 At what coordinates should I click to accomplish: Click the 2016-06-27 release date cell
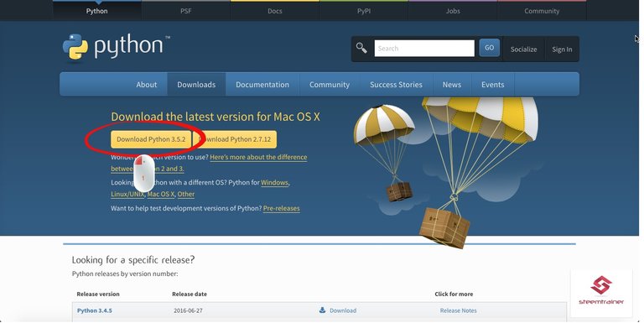click(x=188, y=310)
